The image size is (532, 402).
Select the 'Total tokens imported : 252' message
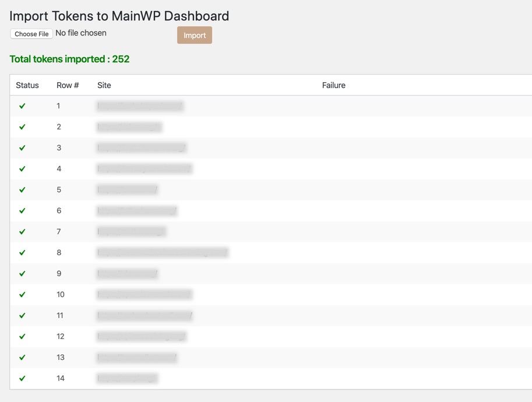click(69, 59)
